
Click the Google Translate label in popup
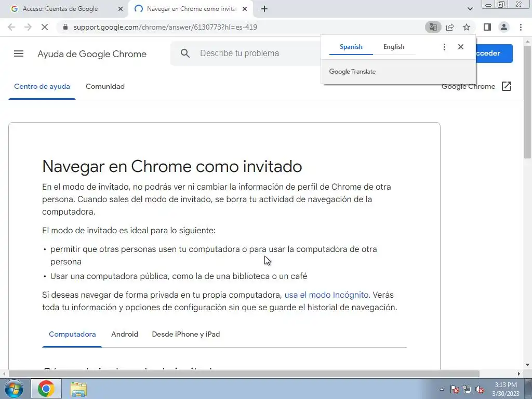click(x=352, y=72)
